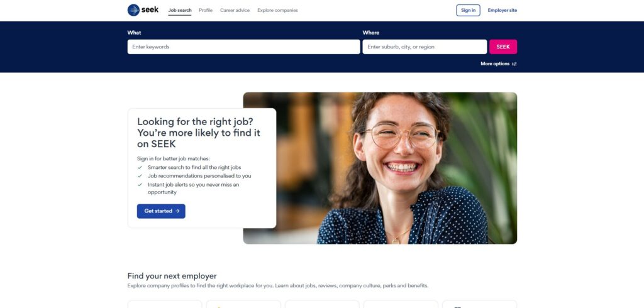644x308 pixels.
Task: Expand More options in search bar
Action: point(499,64)
